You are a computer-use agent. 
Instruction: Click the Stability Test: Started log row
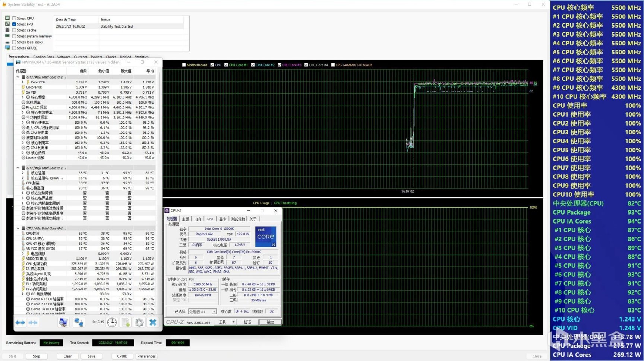(x=119, y=26)
